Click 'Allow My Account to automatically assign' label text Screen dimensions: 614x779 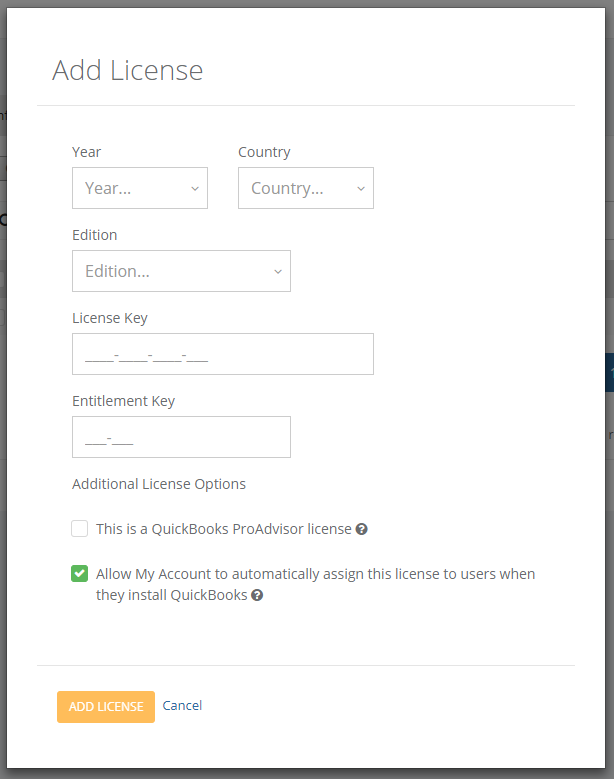[x=315, y=574]
